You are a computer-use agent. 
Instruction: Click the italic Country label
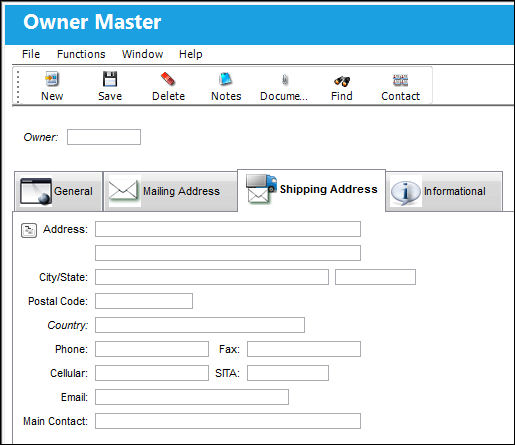point(68,325)
